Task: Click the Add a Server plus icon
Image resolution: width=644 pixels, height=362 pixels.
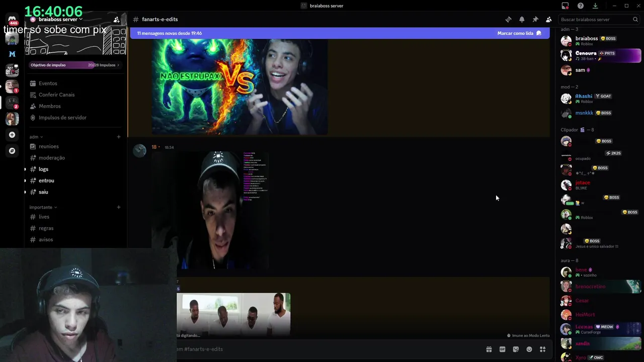Action: click(x=12, y=135)
